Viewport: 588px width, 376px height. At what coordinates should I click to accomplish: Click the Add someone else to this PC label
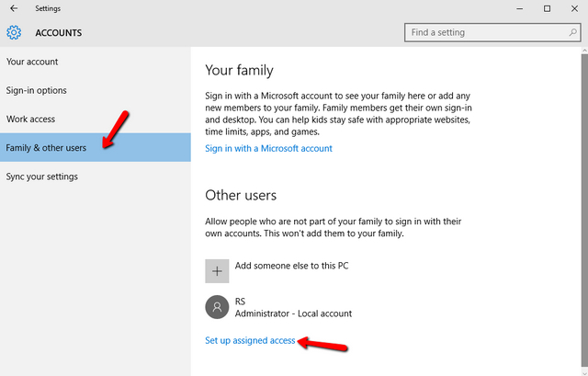[291, 266]
